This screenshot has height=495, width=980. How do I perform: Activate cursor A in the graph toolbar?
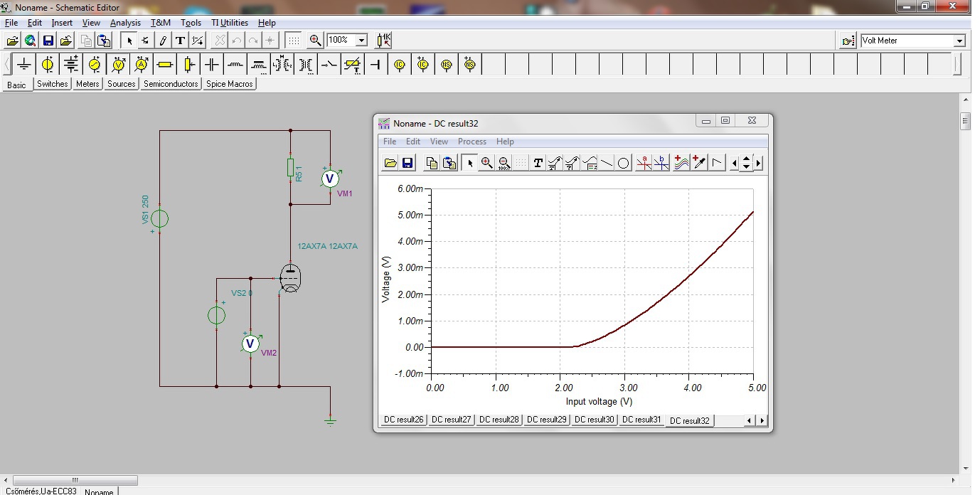644,163
